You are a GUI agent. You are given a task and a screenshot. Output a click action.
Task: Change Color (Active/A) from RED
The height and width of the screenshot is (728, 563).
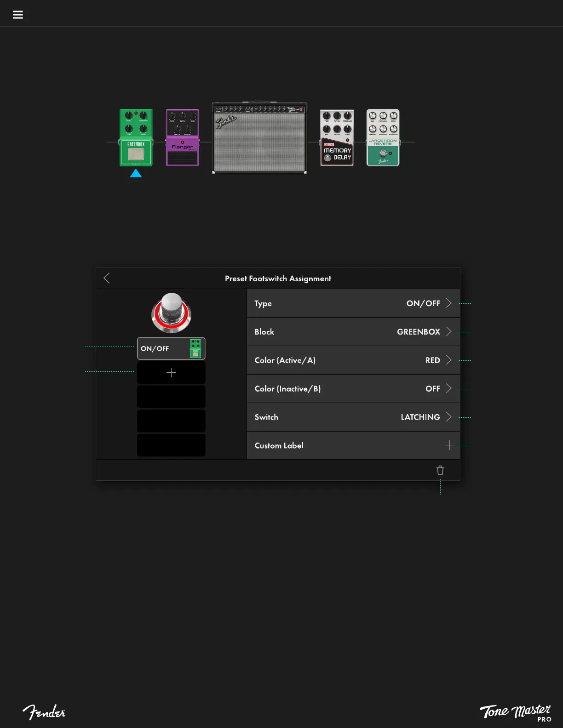pyautogui.click(x=353, y=360)
